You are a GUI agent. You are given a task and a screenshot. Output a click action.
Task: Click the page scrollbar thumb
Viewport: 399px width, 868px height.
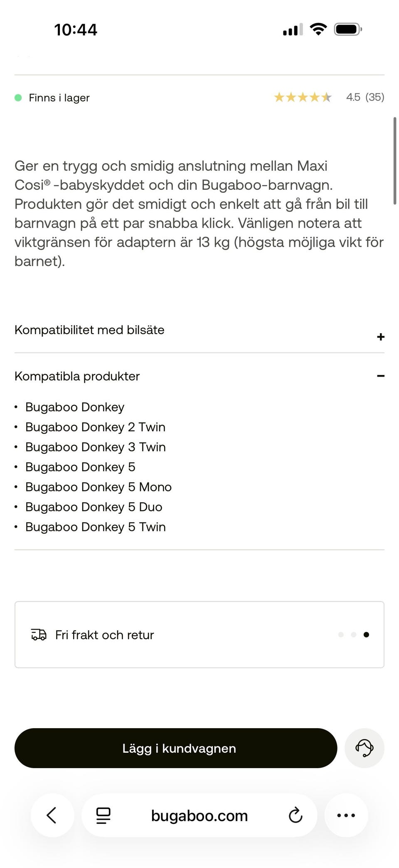[394, 161]
